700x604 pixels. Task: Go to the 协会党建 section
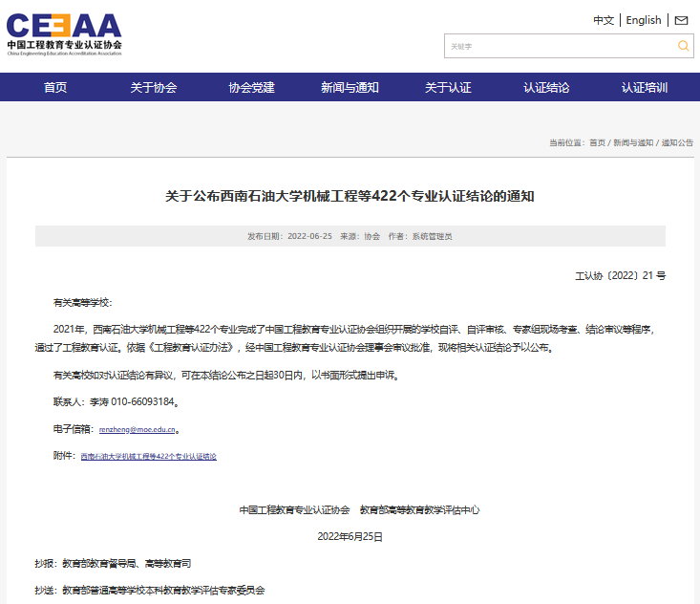(251, 87)
